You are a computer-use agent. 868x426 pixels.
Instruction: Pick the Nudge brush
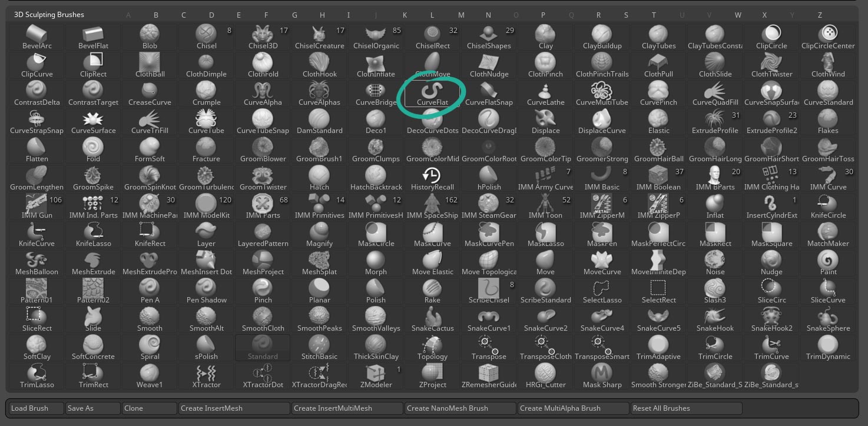tap(771, 263)
